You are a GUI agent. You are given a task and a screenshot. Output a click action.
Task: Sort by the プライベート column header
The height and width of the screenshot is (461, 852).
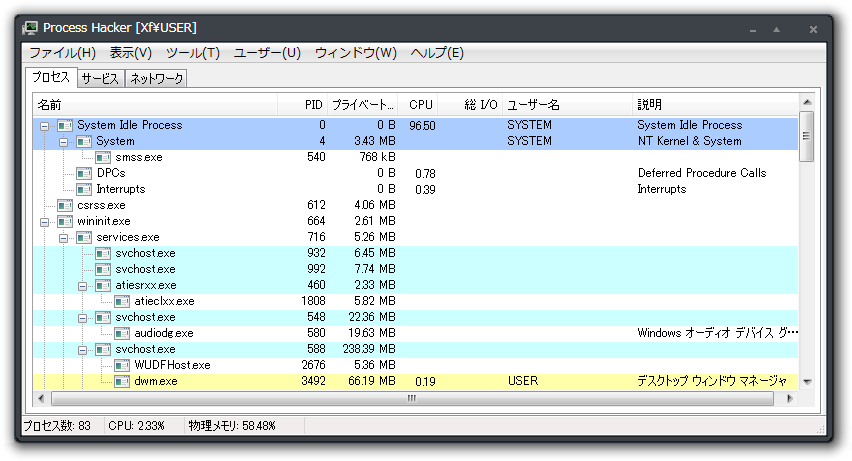click(362, 105)
